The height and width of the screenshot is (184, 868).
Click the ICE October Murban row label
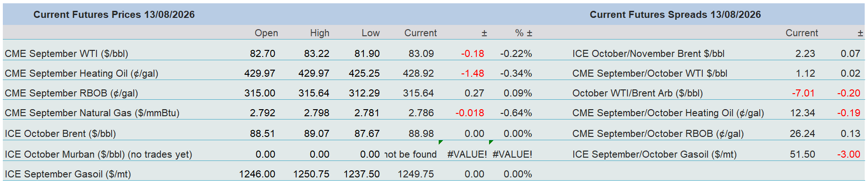98,154
